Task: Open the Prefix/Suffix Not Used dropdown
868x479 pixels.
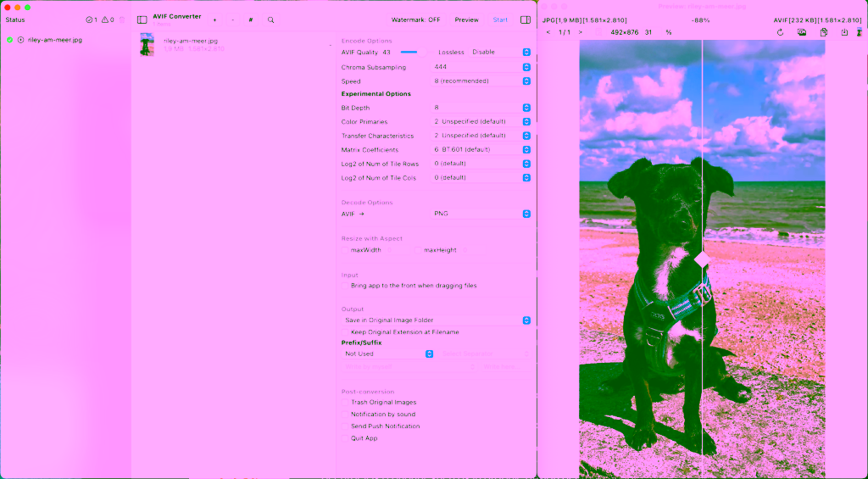Action: [x=387, y=354]
